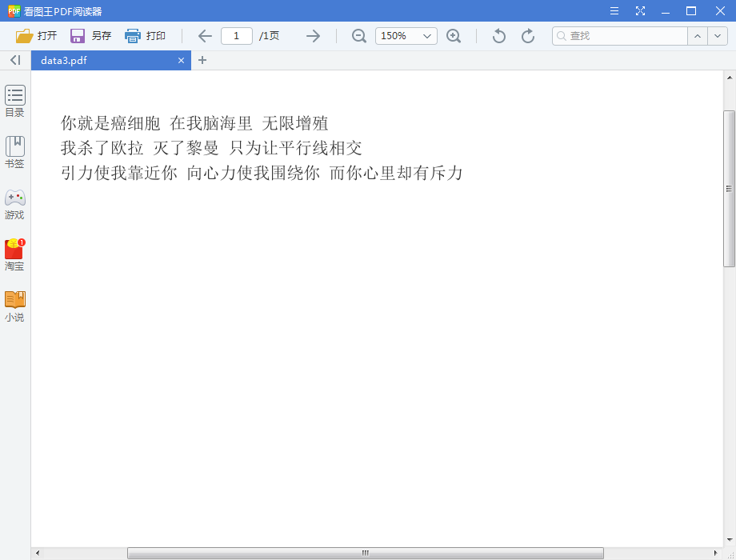Screen dimensions: 736x560
Task: Open the 小说 novels sidebar item
Action: [x=14, y=306]
